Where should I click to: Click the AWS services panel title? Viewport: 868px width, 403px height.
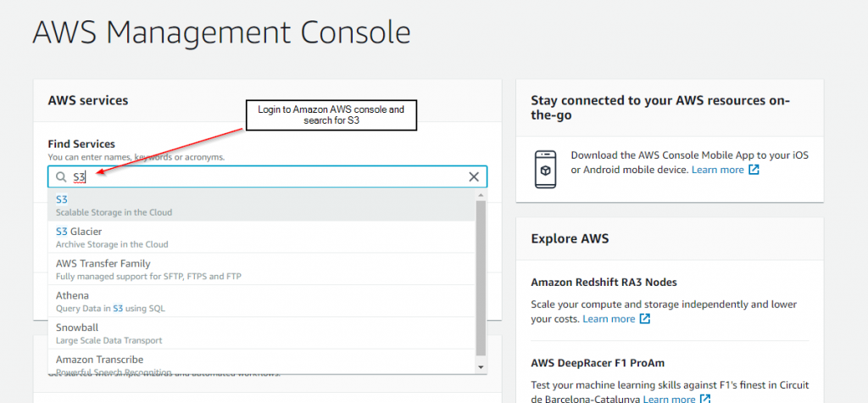(88, 100)
